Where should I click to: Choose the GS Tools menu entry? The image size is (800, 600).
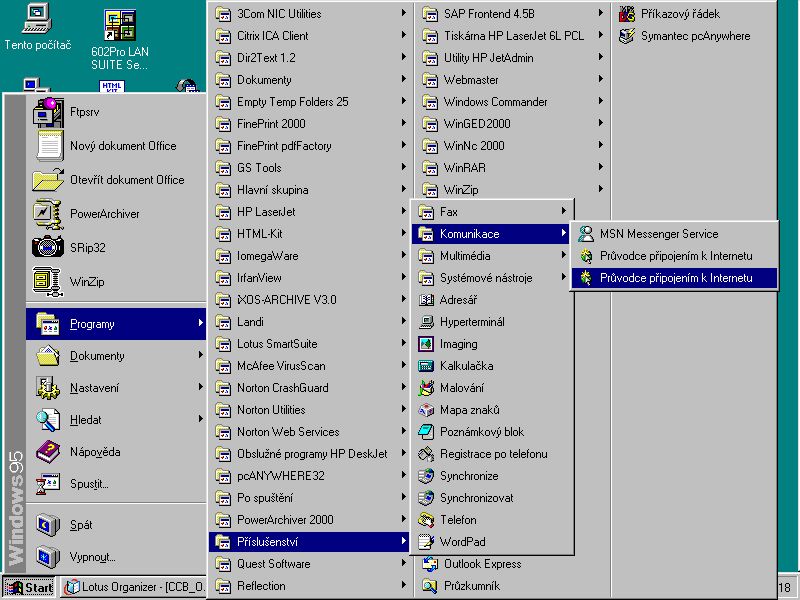pyautogui.click(x=310, y=167)
